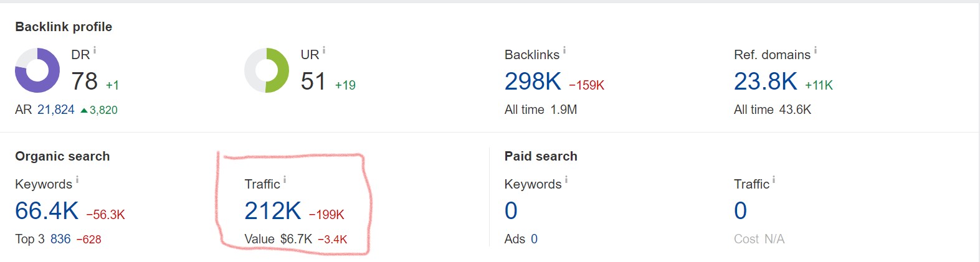Click the paid search Traffic info icon
The height and width of the screenshot is (262, 980).
pyautogui.click(x=774, y=180)
